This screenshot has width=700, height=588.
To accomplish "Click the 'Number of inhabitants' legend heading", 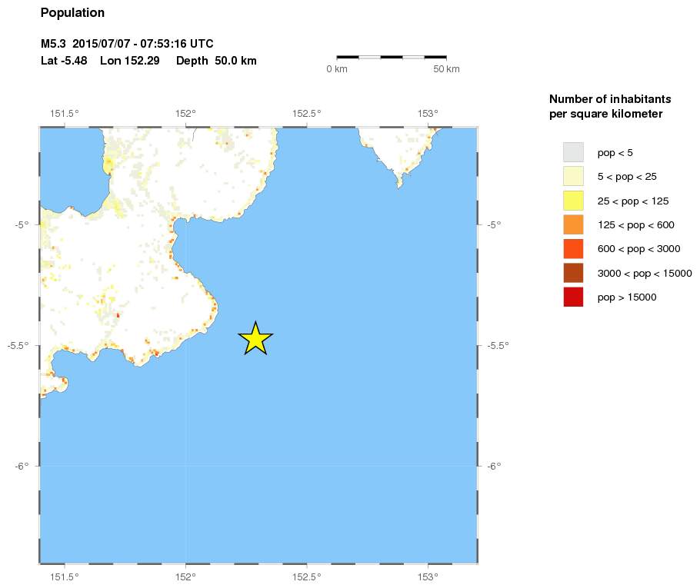I will click(x=609, y=99).
